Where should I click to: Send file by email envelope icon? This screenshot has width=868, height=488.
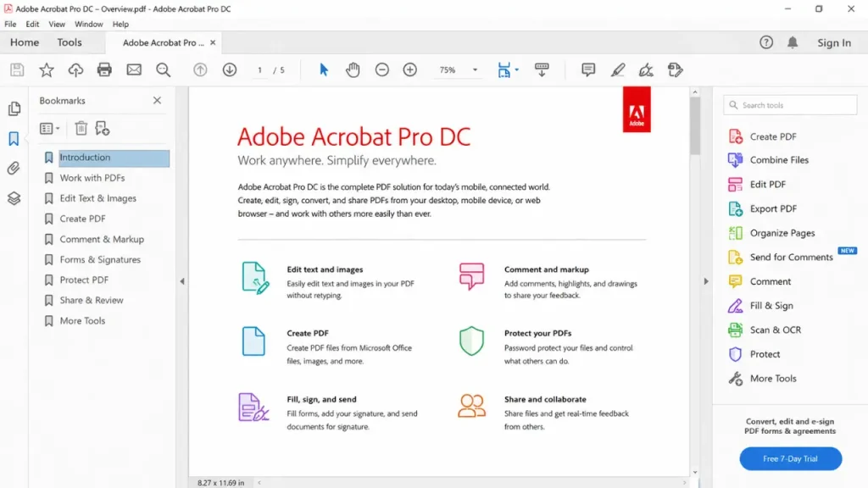click(134, 69)
